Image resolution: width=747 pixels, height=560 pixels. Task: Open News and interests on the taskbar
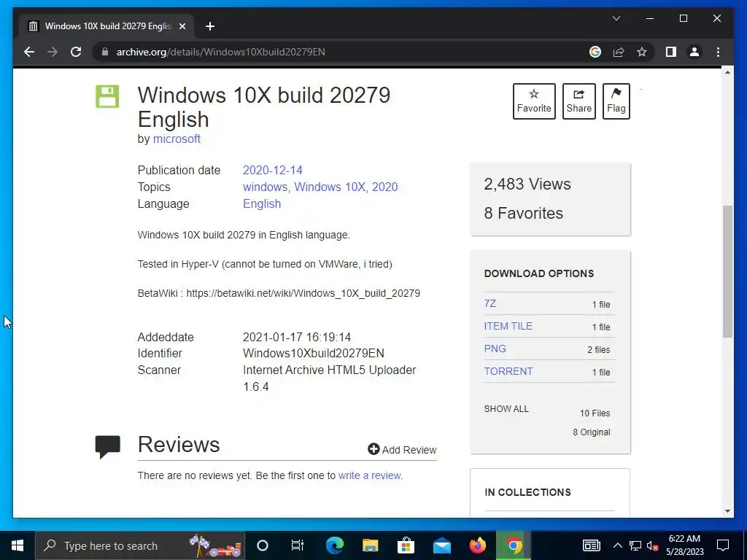tap(591, 545)
